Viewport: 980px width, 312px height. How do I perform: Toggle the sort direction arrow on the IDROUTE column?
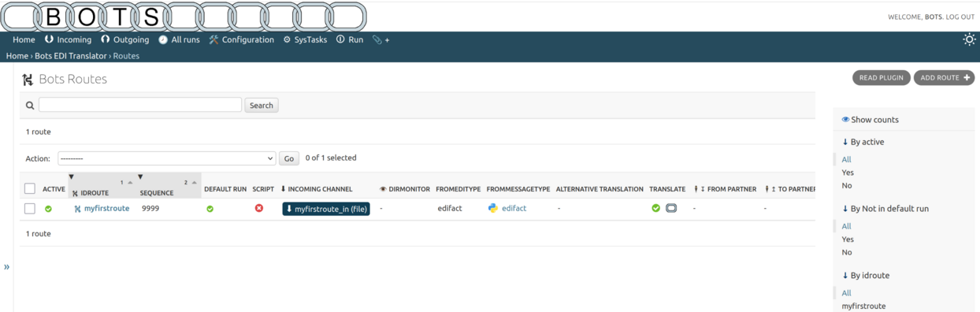point(130,183)
